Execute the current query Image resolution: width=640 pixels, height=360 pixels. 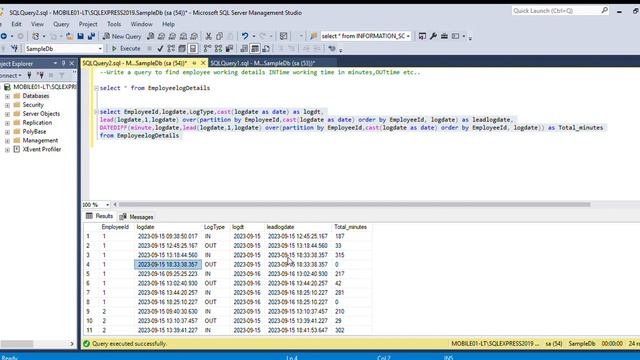tap(127, 49)
